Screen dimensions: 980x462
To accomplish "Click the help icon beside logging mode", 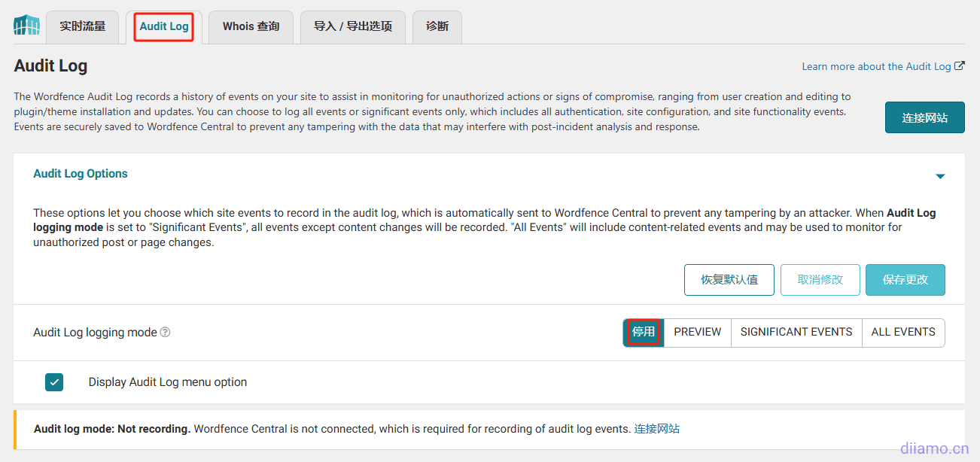I will point(166,332).
